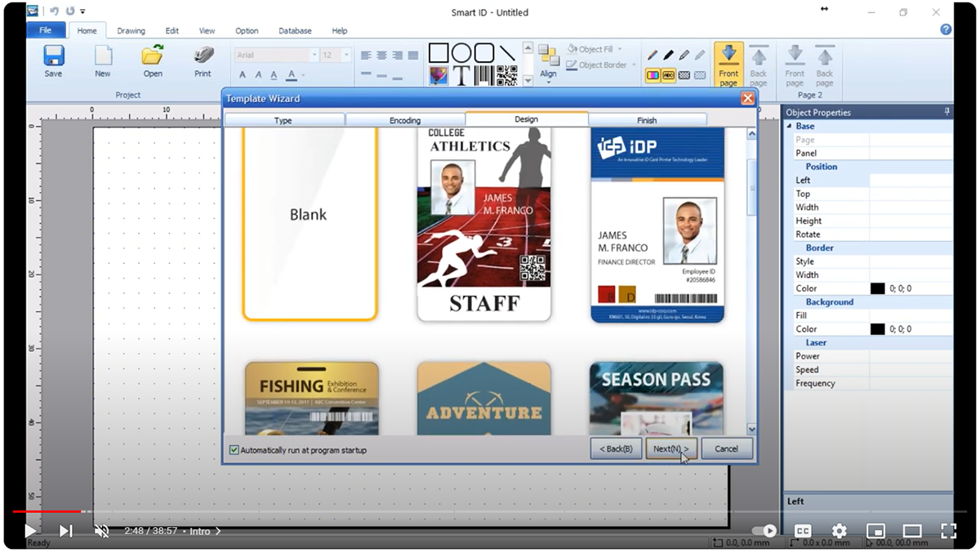Toggle the color panel print option
The height and width of the screenshot is (553, 980).
tap(653, 74)
